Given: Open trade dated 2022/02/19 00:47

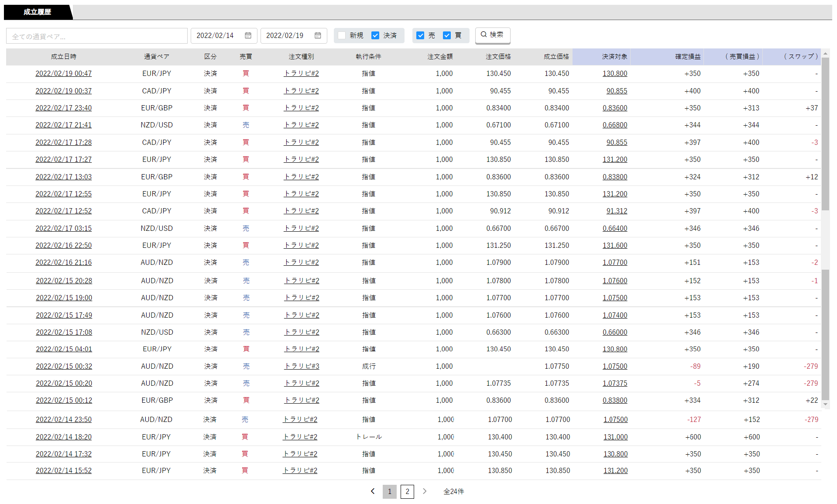Looking at the screenshot, I should click(64, 73).
